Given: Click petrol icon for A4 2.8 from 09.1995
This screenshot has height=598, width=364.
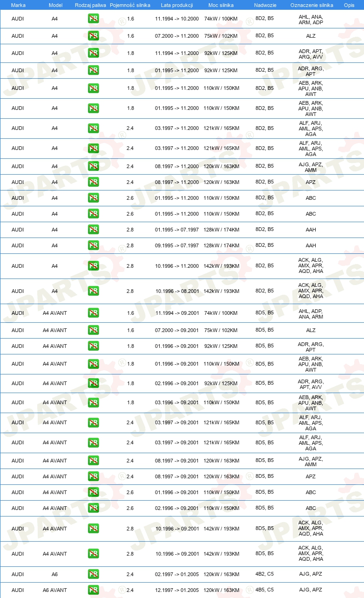Looking at the screenshot, I should pos(93,245).
